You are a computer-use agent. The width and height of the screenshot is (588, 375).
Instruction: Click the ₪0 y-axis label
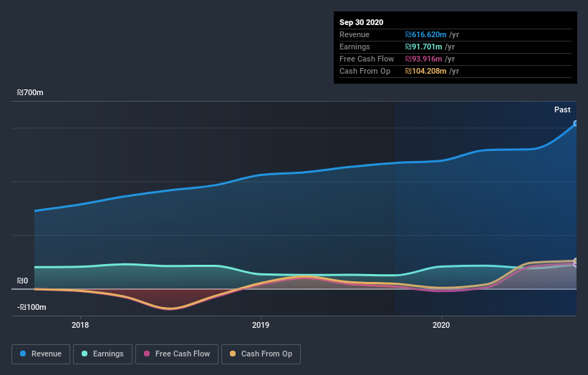22,281
